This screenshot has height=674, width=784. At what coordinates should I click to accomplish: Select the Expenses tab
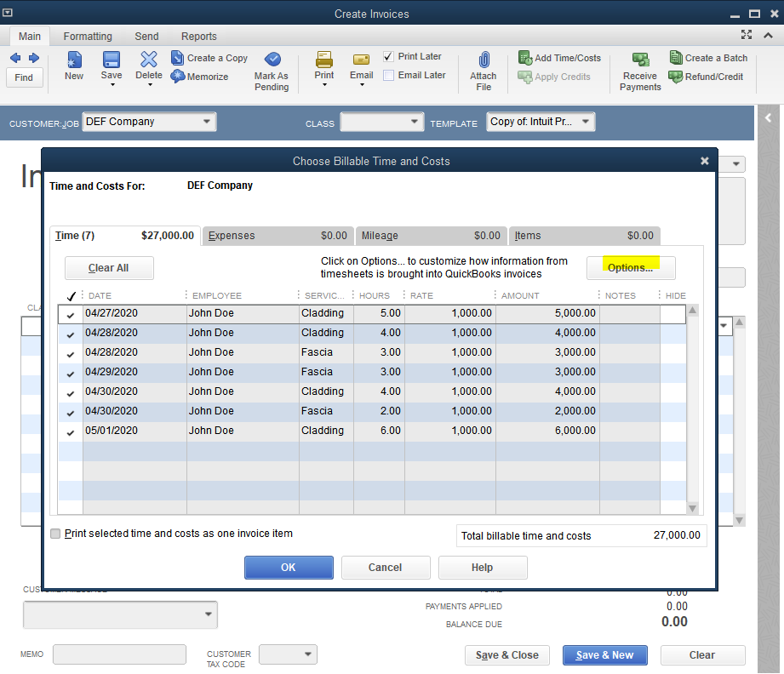click(x=278, y=236)
